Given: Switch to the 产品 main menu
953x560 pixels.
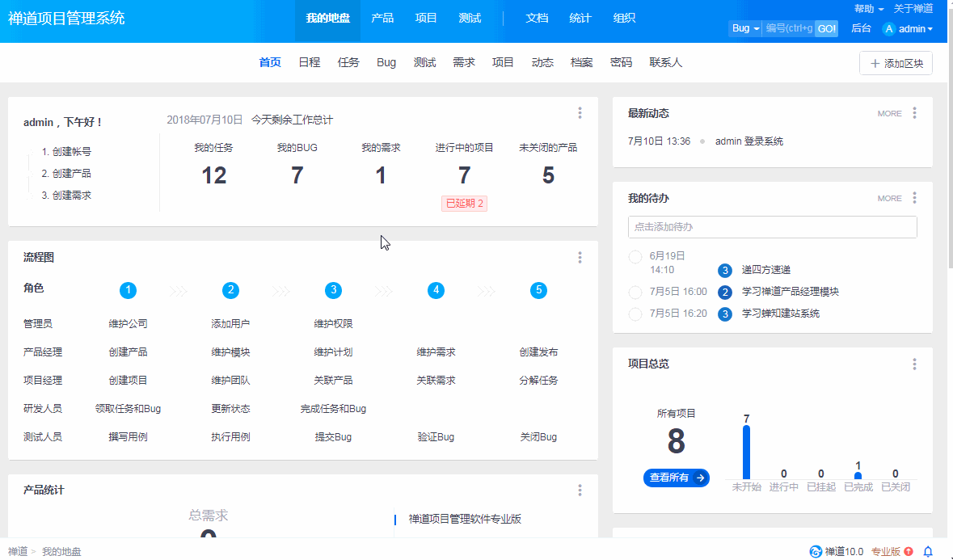Looking at the screenshot, I should click(x=382, y=18).
